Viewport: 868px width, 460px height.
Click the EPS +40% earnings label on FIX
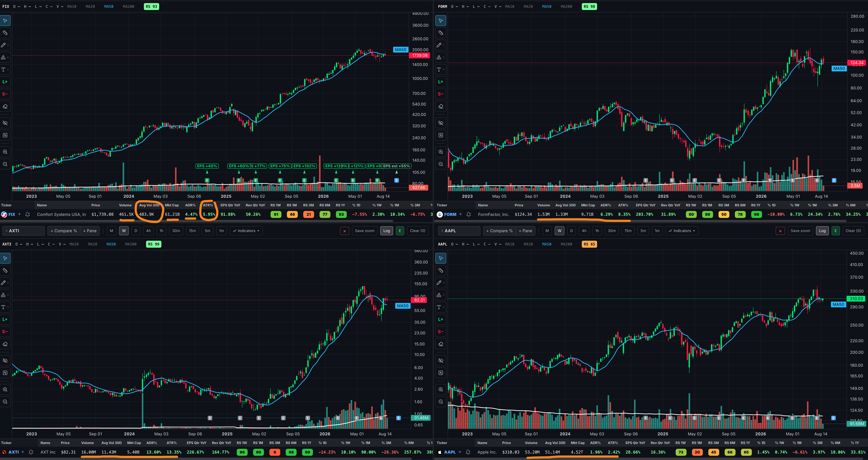coord(207,166)
